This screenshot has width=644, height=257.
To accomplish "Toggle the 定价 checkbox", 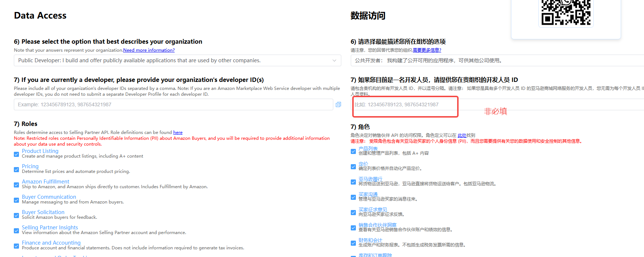I will click(x=353, y=167).
